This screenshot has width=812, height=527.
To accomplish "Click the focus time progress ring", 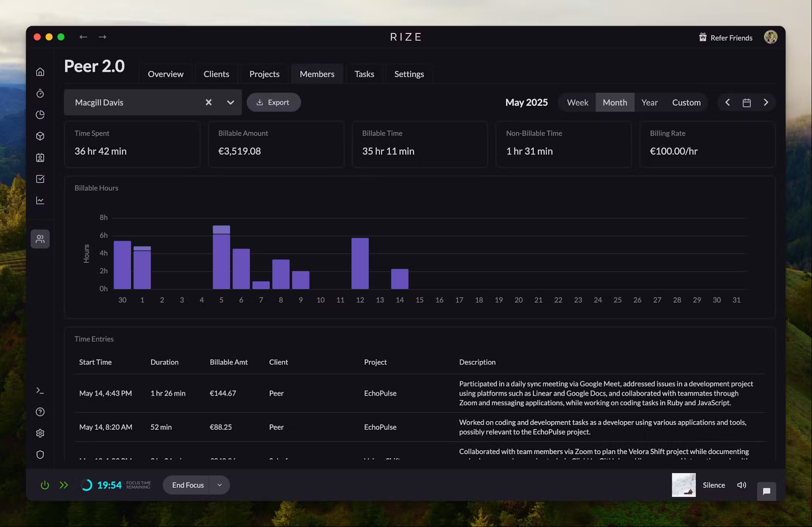I will pyautogui.click(x=88, y=485).
